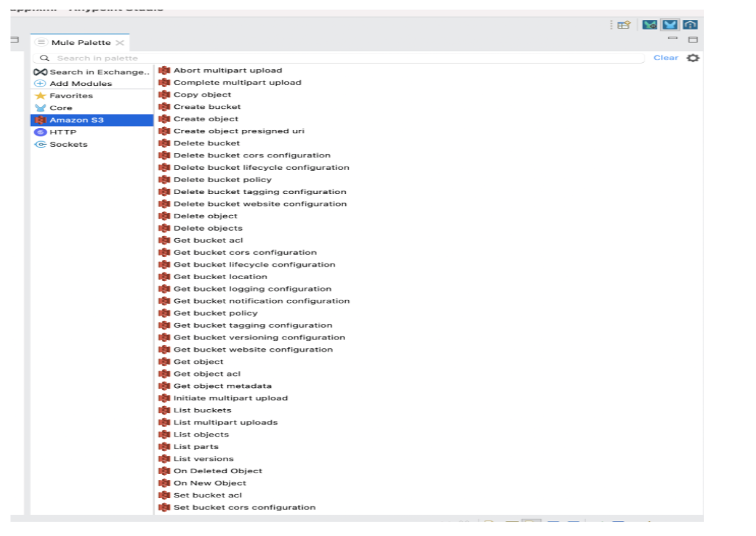The width and height of the screenshot is (756, 536).
Task: Click the API Design perspective icon
Action: [689, 25]
